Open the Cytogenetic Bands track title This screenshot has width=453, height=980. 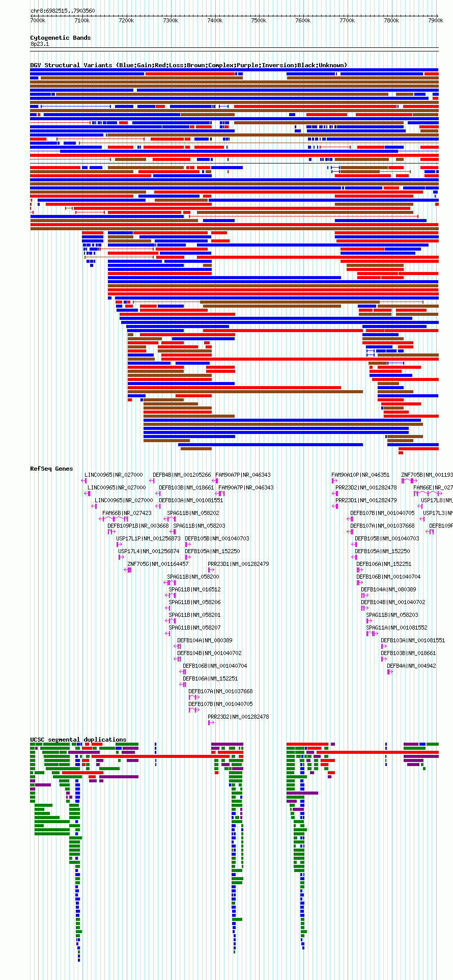pos(61,38)
